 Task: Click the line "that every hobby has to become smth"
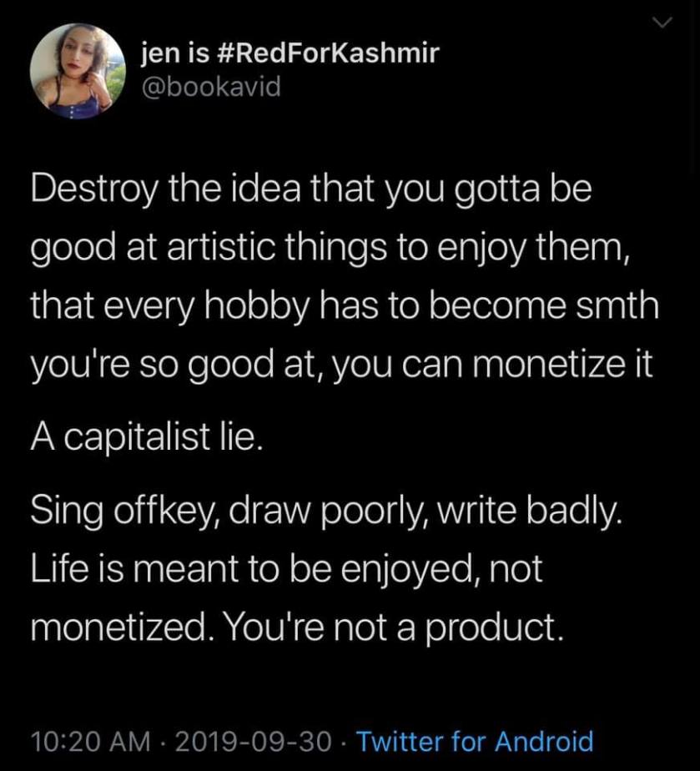tap(344, 307)
